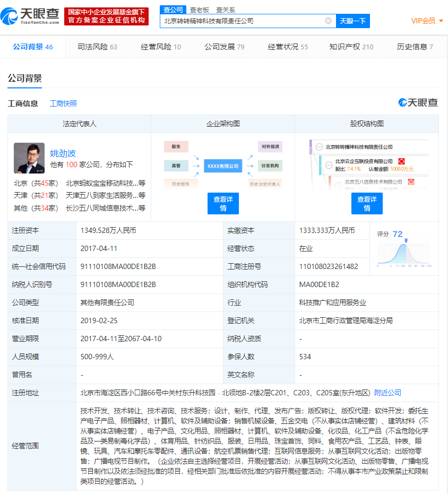Select 其他有限责任公司 company type value
This screenshot has width=448, height=494.
[x=107, y=302]
